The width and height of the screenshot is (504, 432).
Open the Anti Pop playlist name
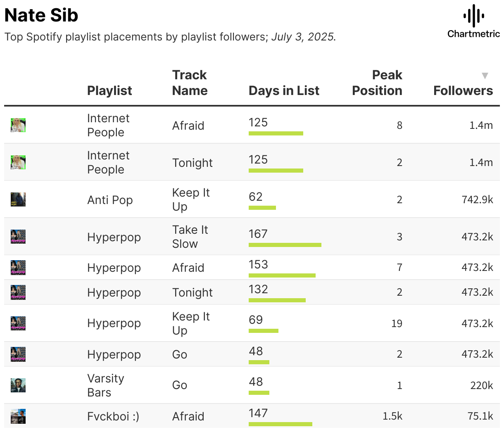110,200
